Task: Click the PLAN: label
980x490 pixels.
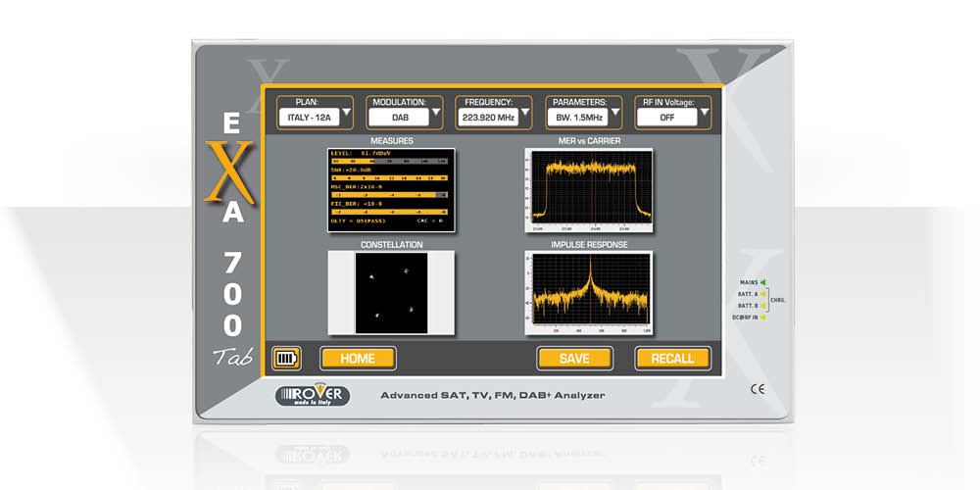Action: tap(307, 101)
